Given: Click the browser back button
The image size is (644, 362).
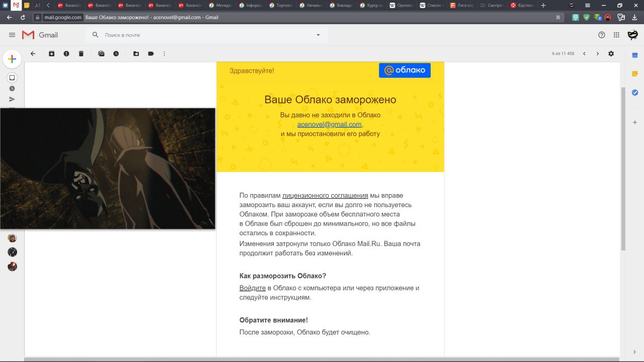Looking at the screenshot, I should pyautogui.click(x=10, y=17).
